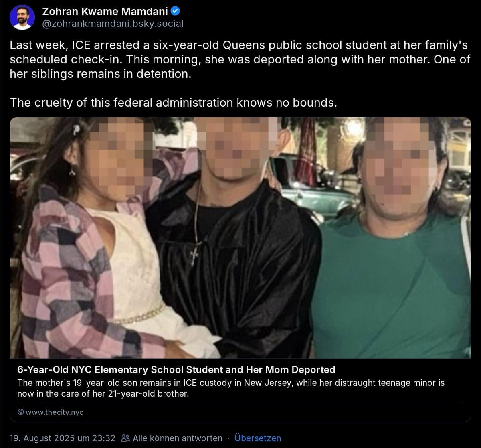Screen dimensions: 481x448
Task: Translate the post via 'Übersetzen'
Action: [258, 438]
